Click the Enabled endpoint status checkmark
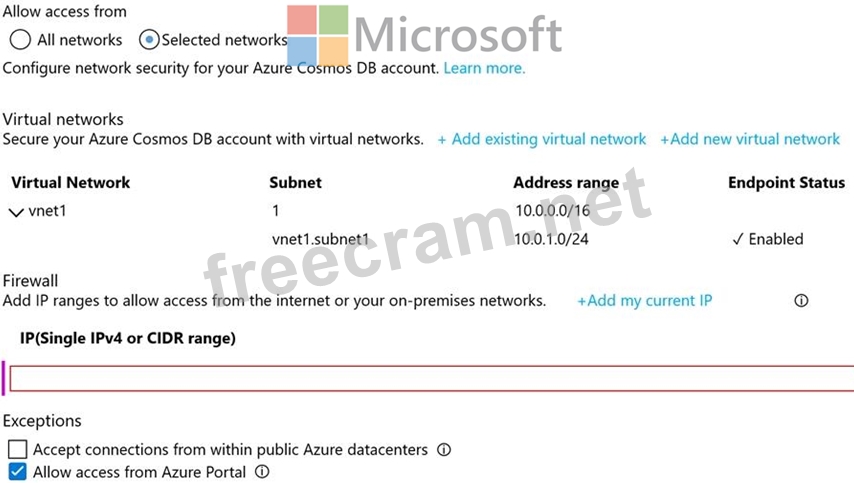 point(737,239)
